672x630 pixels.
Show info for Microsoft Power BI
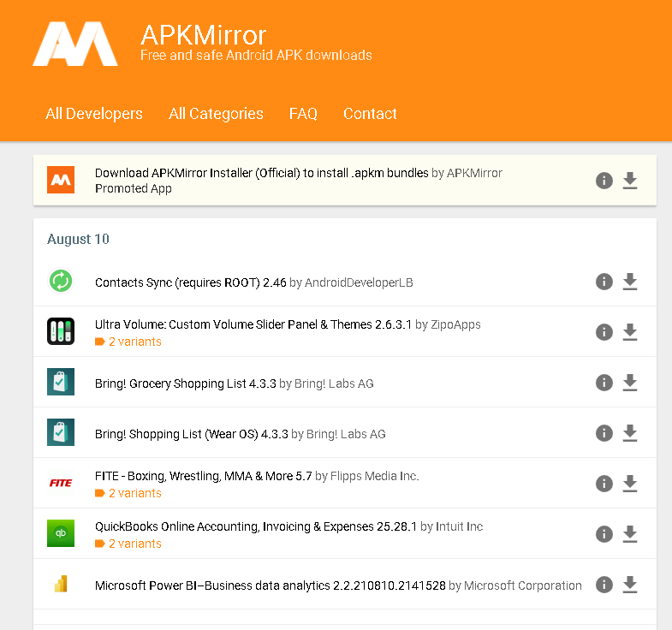604,585
